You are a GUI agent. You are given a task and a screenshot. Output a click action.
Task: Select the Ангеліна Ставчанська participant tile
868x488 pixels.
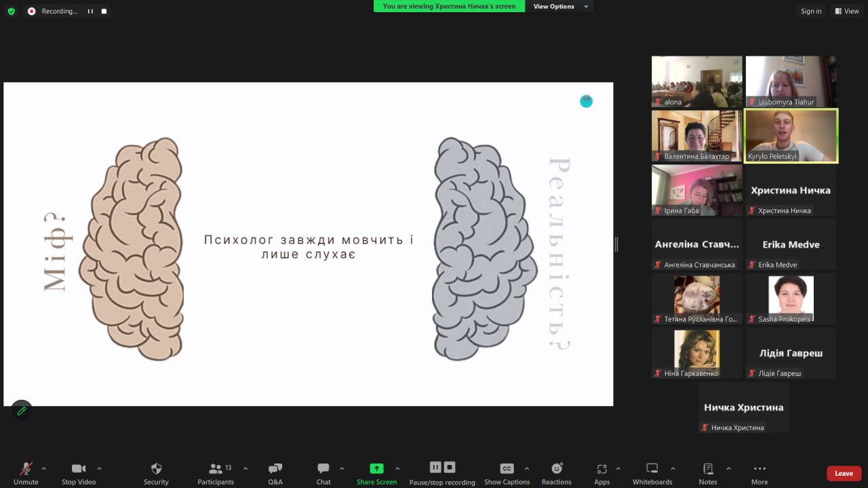pos(697,244)
